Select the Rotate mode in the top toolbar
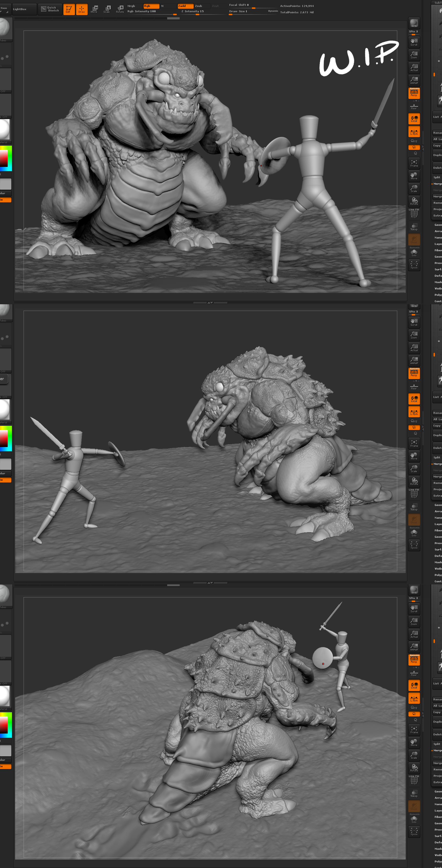Image resolution: width=442 pixels, height=868 pixels. 120,9
